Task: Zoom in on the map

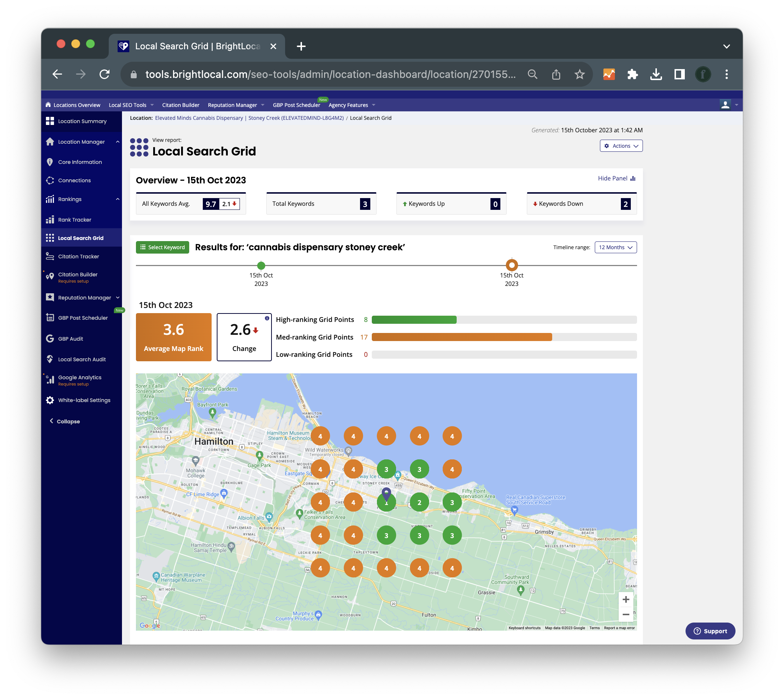Action: (x=625, y=599)
